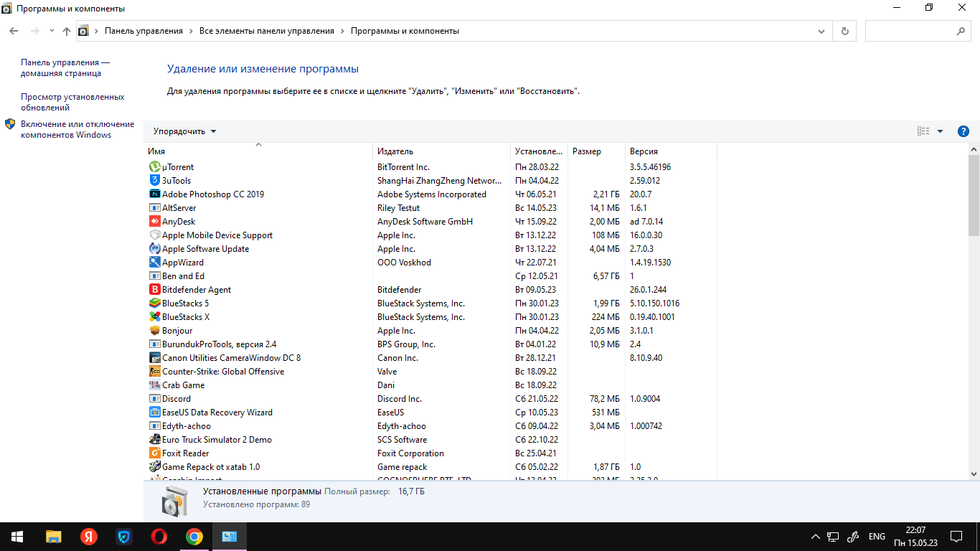Select the Edyth-achoo program row
The width and height of the screenshot is (980, 551).
click(x=430, y=426)
